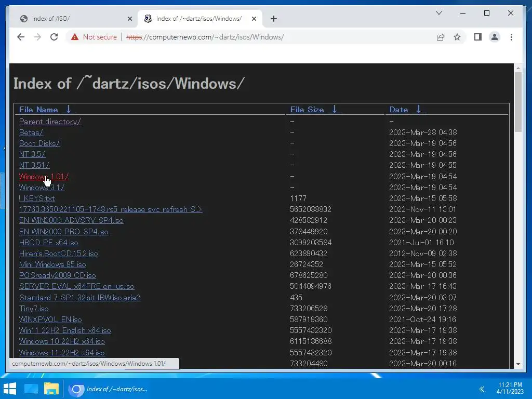Screen dimensions: 532x399
Task: Download Win11_22H2_English_x64.iso
Action: tap(65, 330)
